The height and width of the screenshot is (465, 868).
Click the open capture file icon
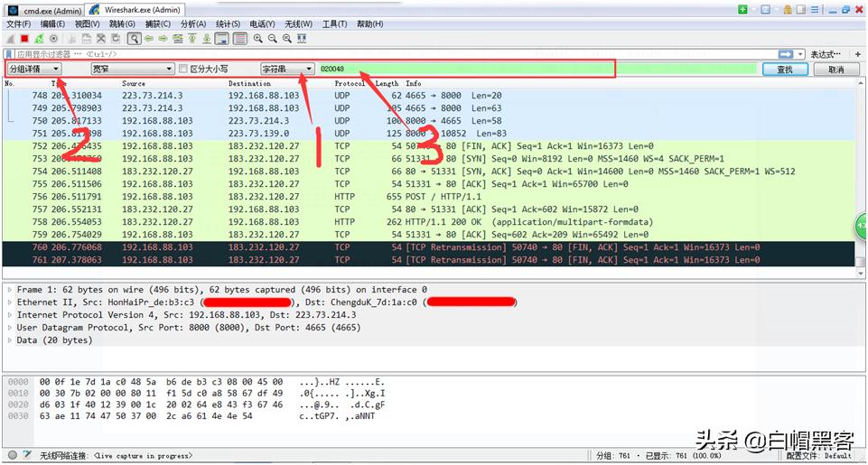pyautogui.click(x=71, y=39)
